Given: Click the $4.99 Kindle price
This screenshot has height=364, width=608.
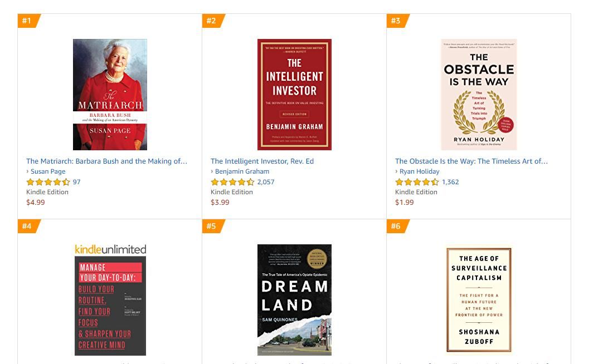Looking at the screenshot, I should point(36,202).
